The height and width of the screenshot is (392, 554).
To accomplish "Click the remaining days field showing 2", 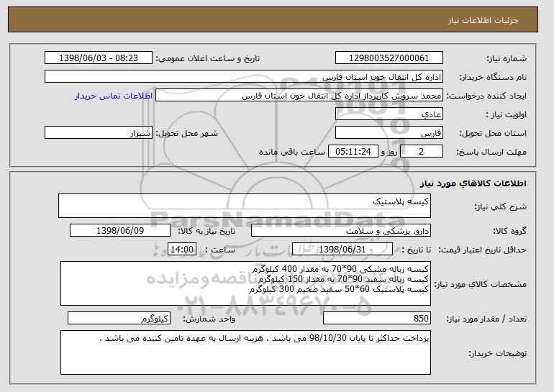I will pos(421,152).
